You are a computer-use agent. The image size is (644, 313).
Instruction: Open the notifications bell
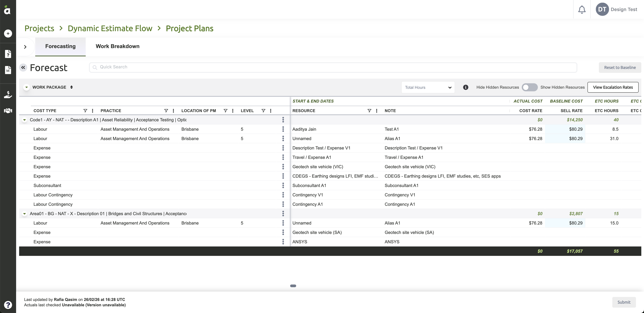click(582, 10)
